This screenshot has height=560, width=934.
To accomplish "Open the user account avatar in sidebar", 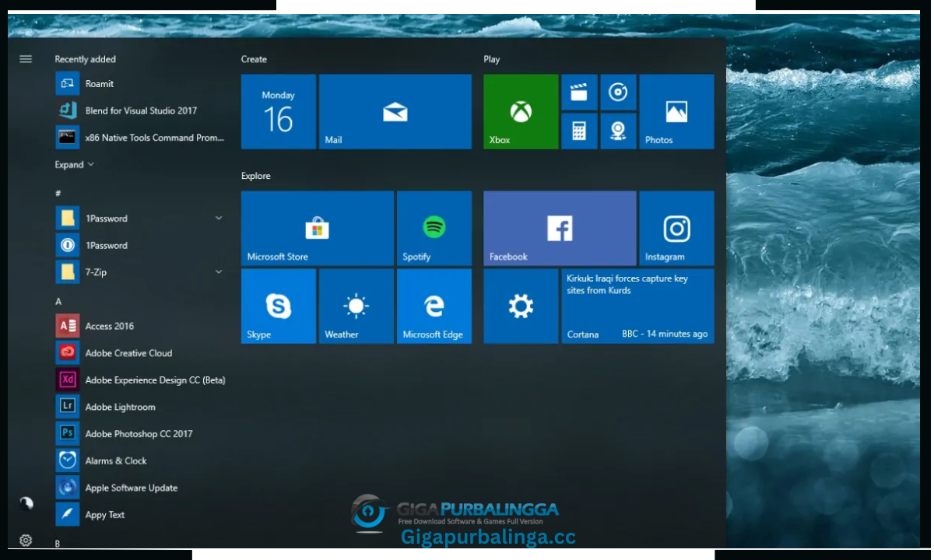I will (x=26, y=503).
